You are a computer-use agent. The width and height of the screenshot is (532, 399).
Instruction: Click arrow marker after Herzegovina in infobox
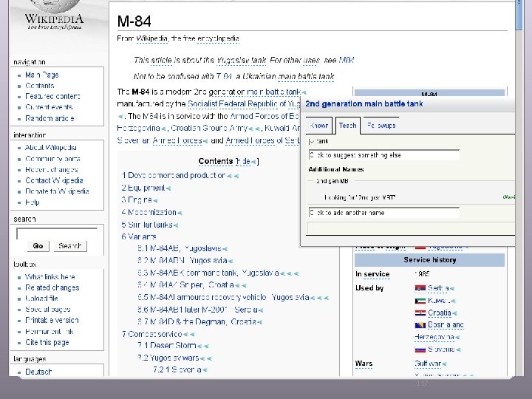457,338
